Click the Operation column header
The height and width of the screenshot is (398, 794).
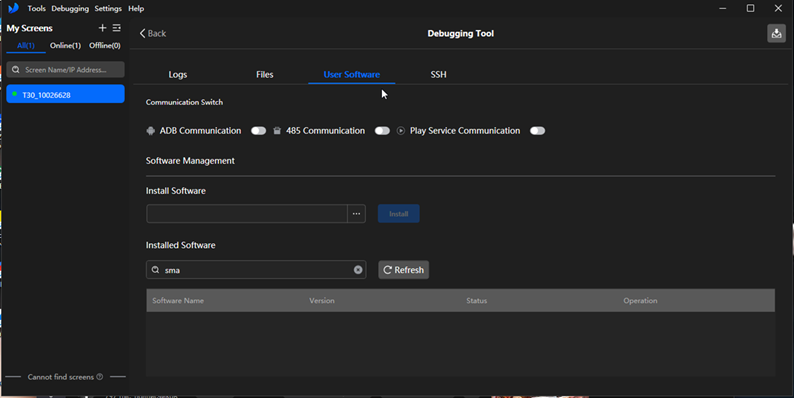coord(640,301)
